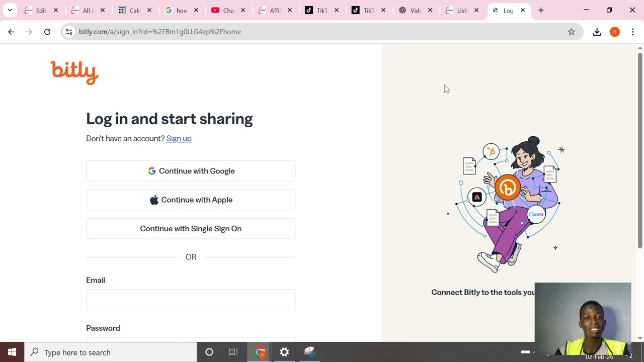Open the Snipping Tool taskbar icon

309,352
